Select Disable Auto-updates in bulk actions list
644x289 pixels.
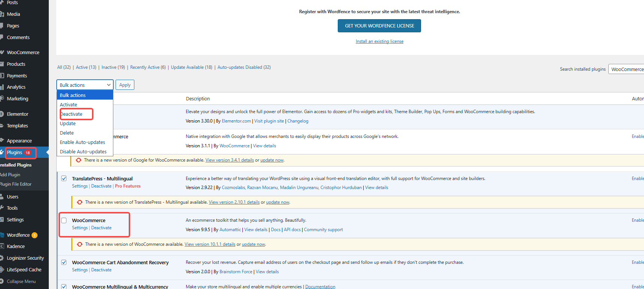(83, 152)
